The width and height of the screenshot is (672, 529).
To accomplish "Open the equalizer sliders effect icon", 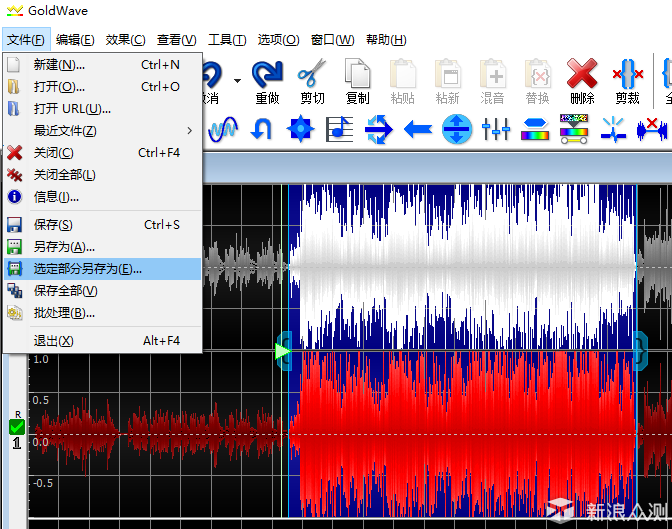I will [496, 129].
